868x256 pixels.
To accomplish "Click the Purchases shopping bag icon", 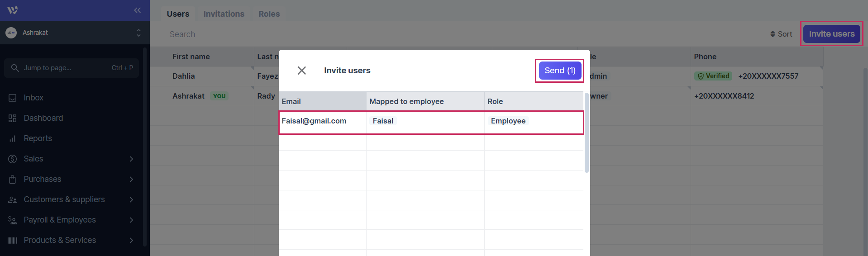I will coord(12,180).
